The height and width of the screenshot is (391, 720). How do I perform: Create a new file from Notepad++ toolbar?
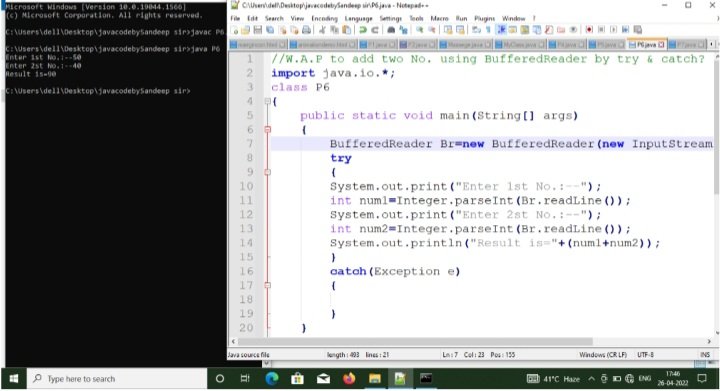tap(236, 30)
